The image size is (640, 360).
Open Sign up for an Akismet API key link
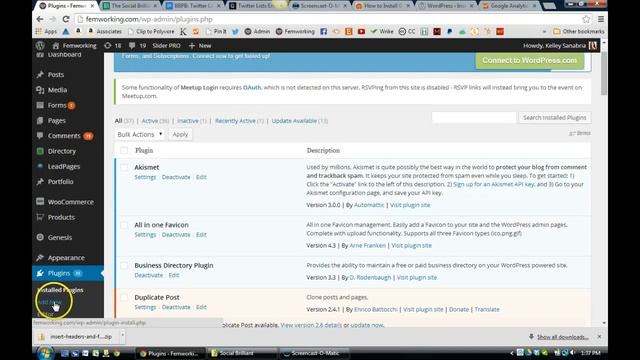coord(494,184)
